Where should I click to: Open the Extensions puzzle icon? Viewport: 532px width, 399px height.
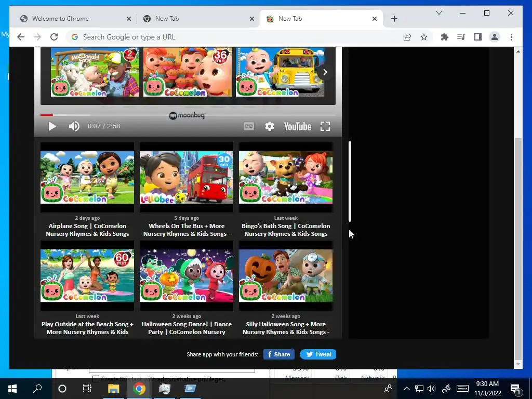(x=445, y=37)
